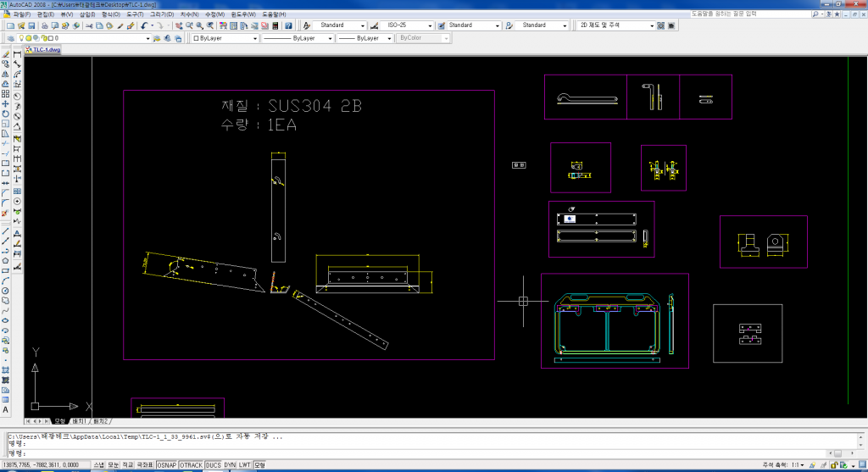Click the last-layout tab navigation arrow
This screenshot has height=472, width=868.
coord(47,422)
